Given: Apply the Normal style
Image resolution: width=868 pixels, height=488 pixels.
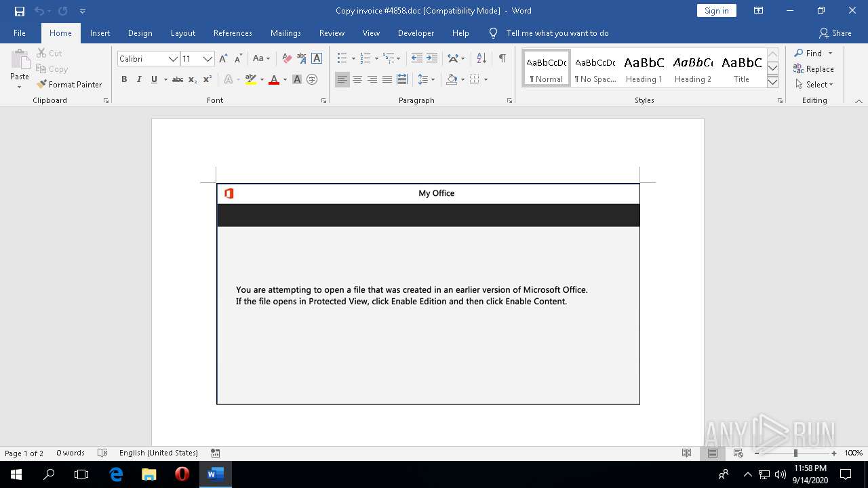Looking at the screenshot, I should pyautogui.click(x=547, y=68).
